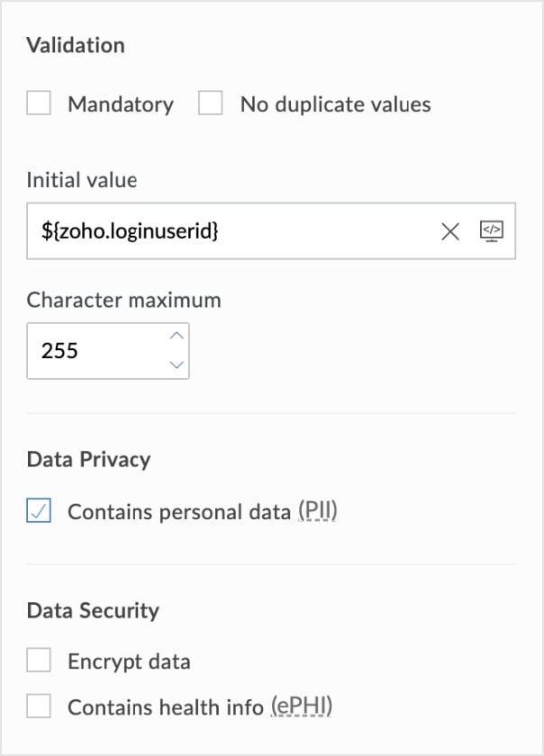Tick the No duplicate values checkbox
This screenshot has height=756, width=544.
click(211, 104)
